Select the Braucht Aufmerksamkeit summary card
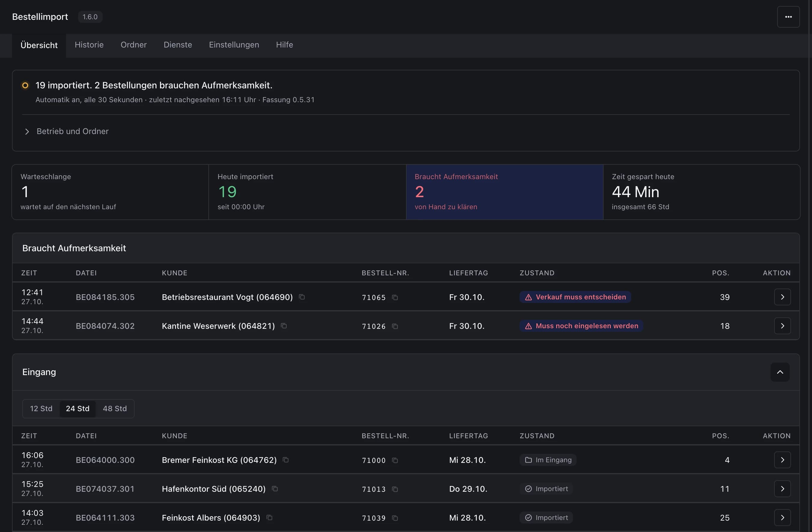This screenshot has height=532, width=812. coord(504,192)
